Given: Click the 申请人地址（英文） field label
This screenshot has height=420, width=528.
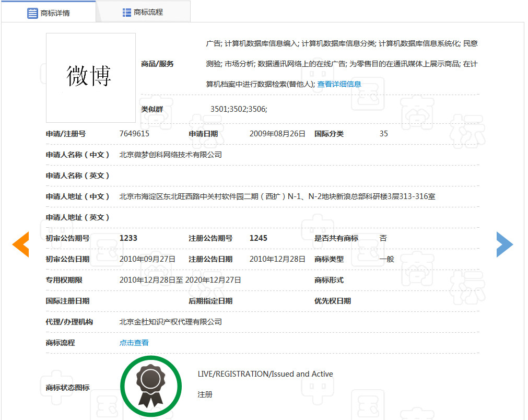Looking at the screenshot, I should 77,217.
